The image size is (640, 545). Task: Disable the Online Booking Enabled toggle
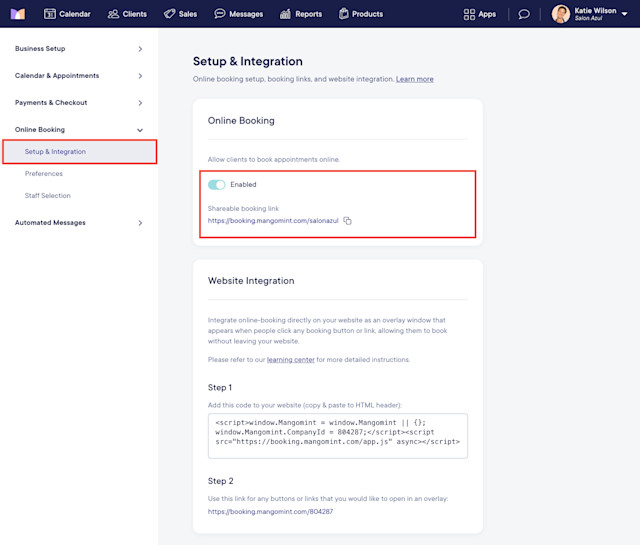pos(216,185)
